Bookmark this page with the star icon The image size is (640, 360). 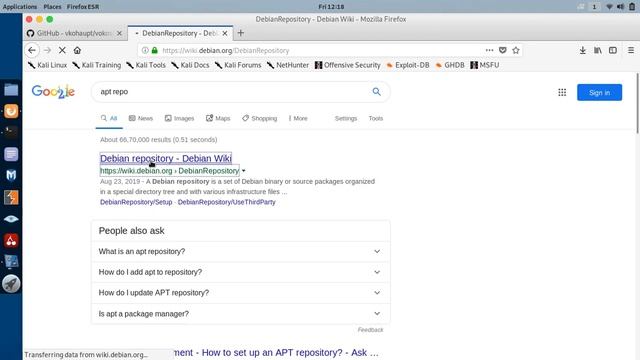tap(516, 50)
